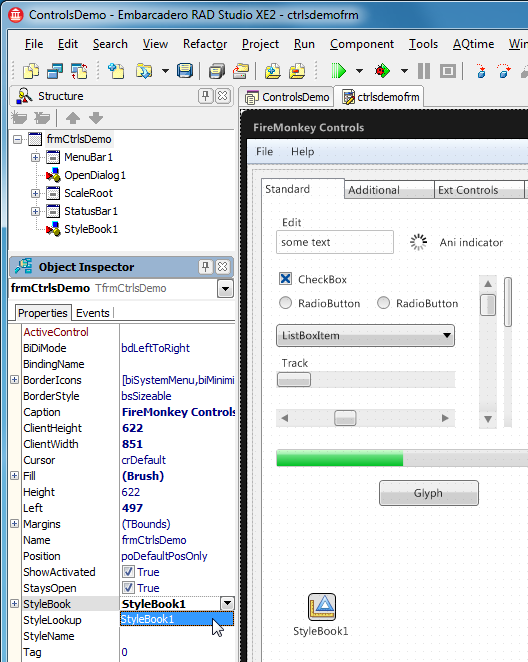Click the Structure move up arrow
Screen dimensions: 528x662
(73, 118)
